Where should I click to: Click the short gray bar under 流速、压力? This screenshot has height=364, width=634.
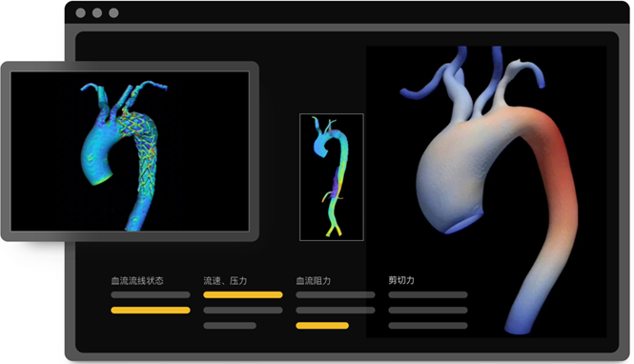pos(230,326)
